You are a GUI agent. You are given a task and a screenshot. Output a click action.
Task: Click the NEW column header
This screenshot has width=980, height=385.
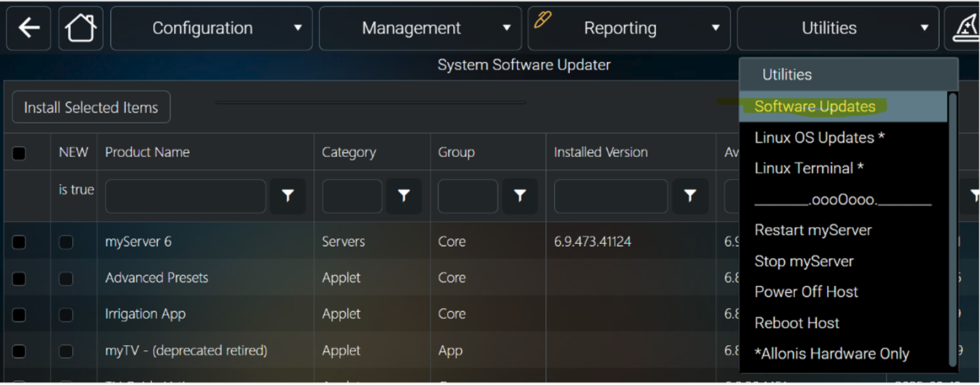click(x=73, y=152)
